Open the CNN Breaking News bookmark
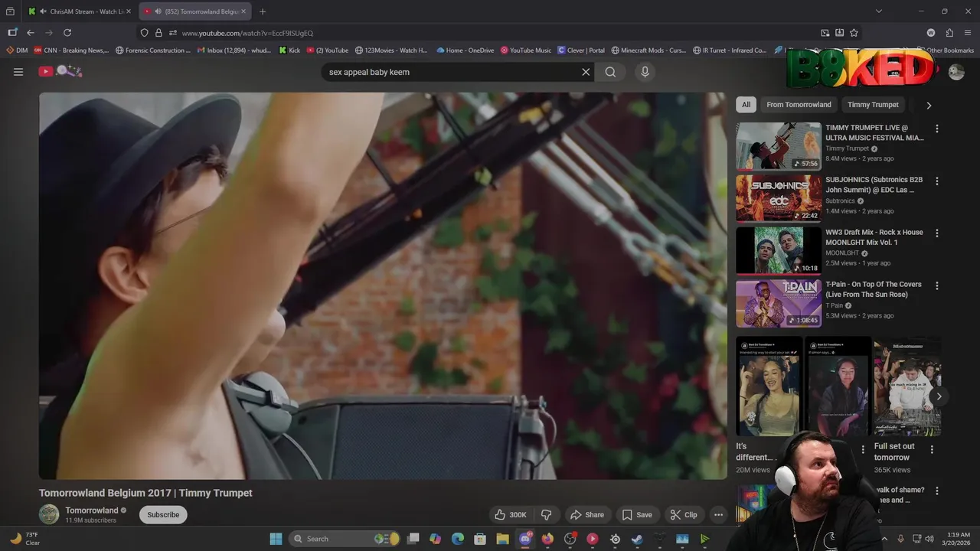Screen dimensions: 980x551 point(71,51)
